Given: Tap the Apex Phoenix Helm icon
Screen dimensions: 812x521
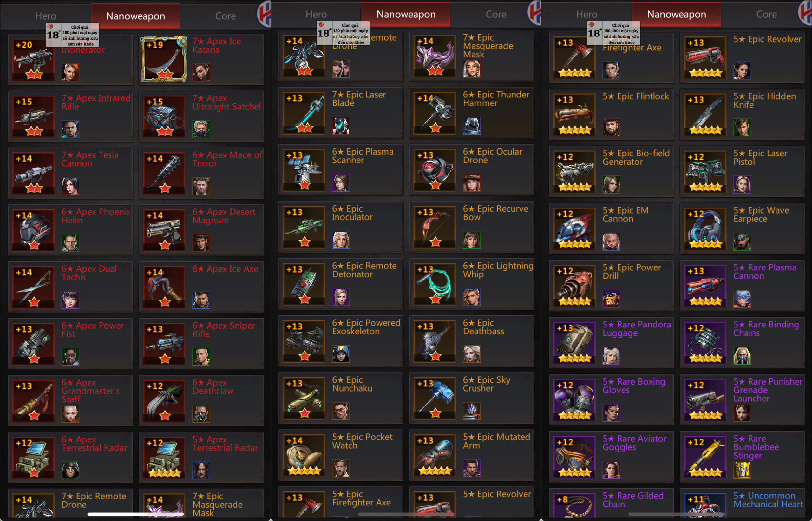Looking at the screenshot, I should pos(33,230).
